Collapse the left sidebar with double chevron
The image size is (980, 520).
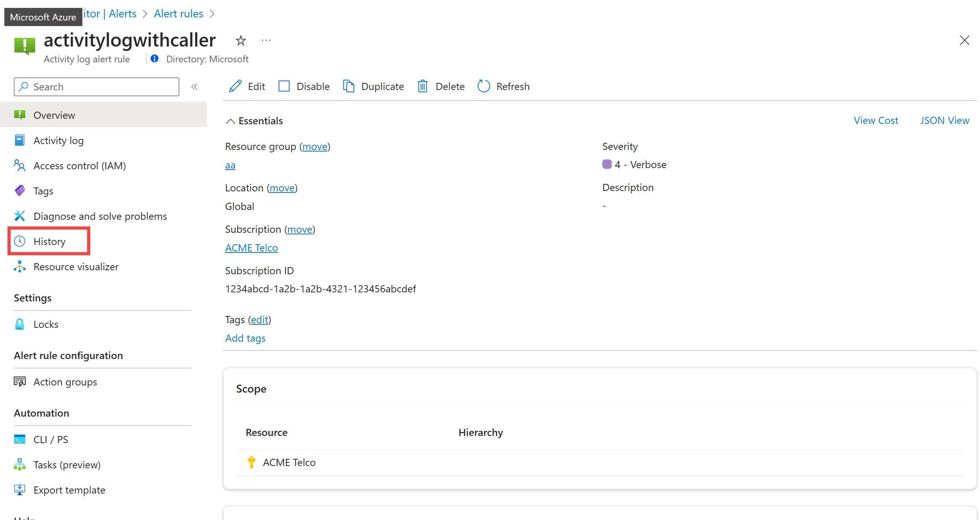tap(194, 87)
